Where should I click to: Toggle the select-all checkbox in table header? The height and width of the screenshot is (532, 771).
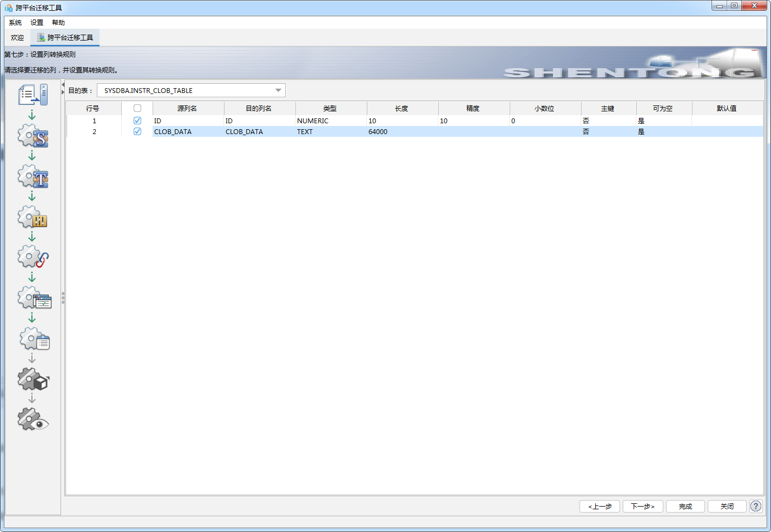(x=137, y=108)
